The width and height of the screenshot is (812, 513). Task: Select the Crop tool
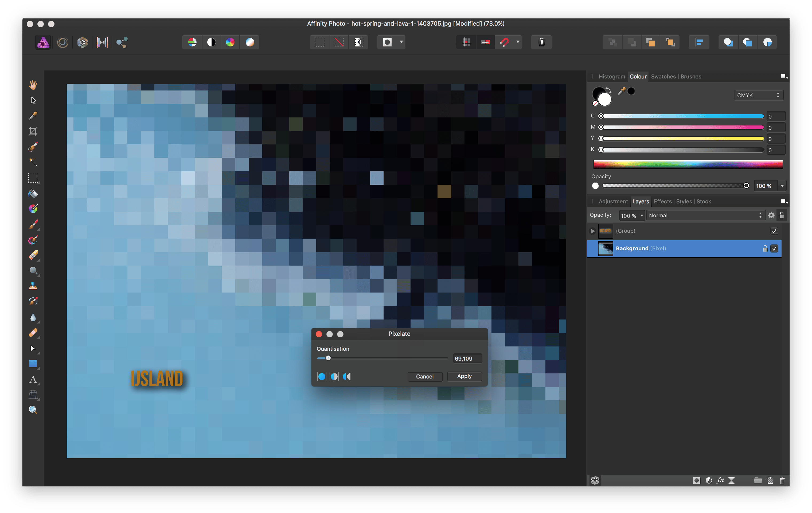33,131
